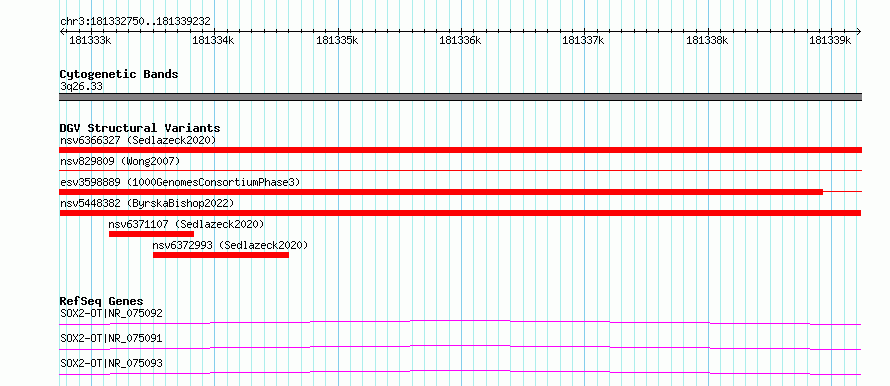Click the chr3:181332750..181339232 coordinate label

(x=135, y=22)
